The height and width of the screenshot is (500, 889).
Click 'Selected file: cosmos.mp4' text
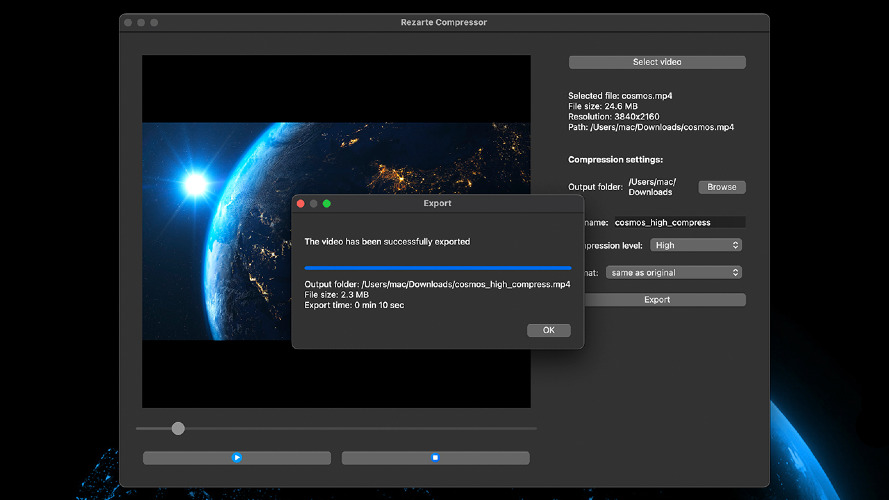620,96
